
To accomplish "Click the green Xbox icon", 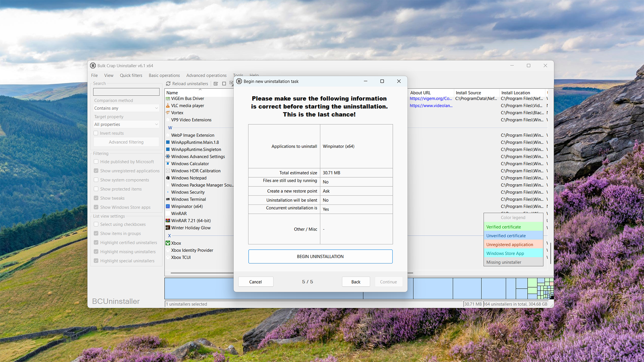I will [x=168, y=243].
